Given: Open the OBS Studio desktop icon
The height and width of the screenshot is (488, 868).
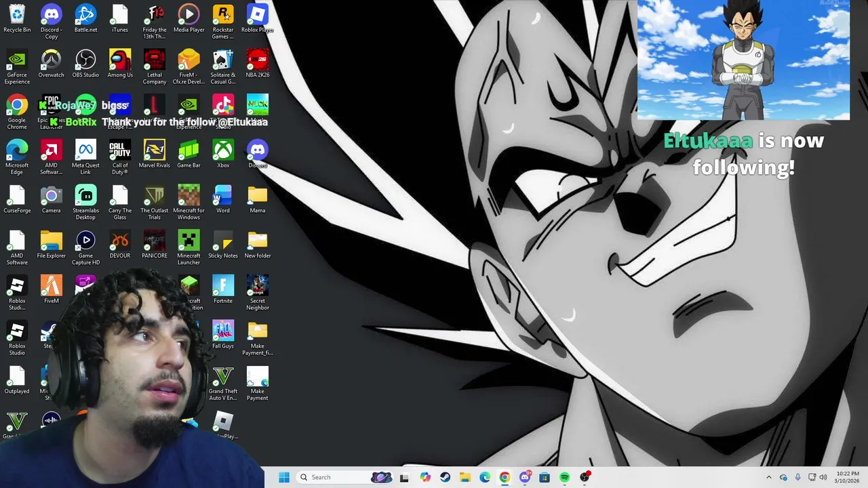Looking at the screenshot, I should pyautogui.click(x=85, y=64).
